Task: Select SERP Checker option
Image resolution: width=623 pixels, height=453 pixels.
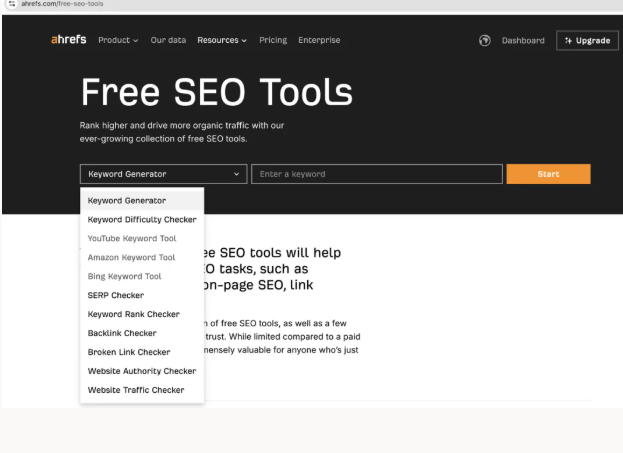Action: [x=142, y=295]
